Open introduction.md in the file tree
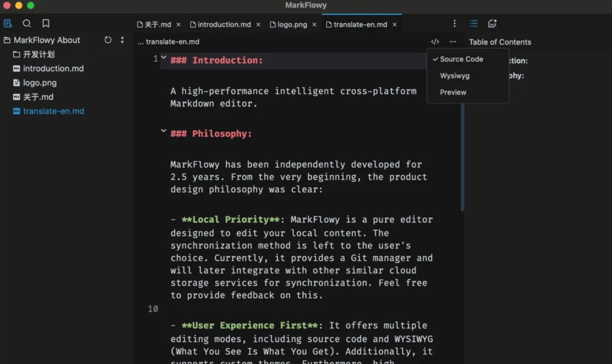 (x=53, y=68)
